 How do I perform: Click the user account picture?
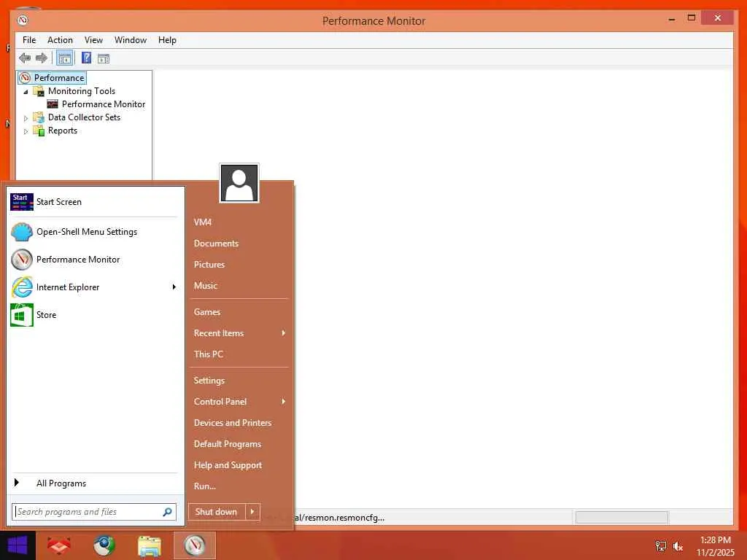coord(239,183)
